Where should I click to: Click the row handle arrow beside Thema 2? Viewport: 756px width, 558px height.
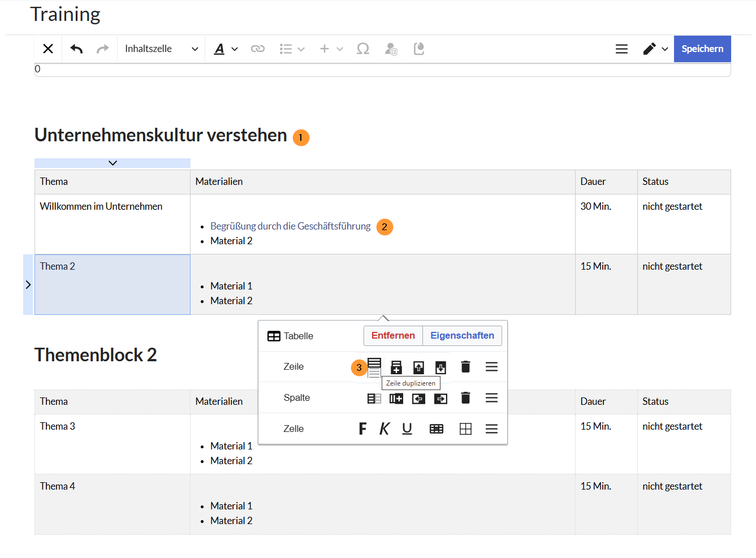(28, 284)
